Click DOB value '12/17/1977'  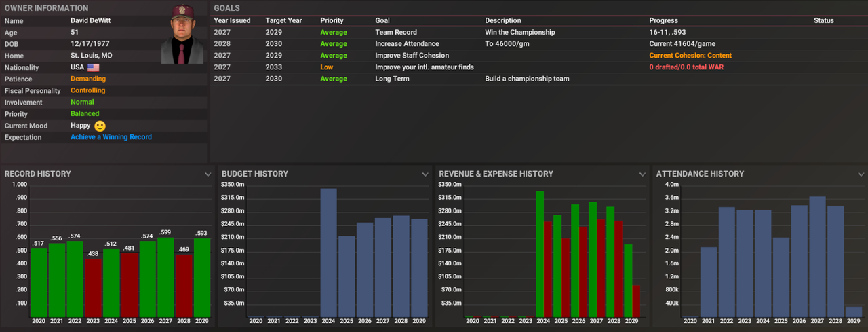[89, 44]
